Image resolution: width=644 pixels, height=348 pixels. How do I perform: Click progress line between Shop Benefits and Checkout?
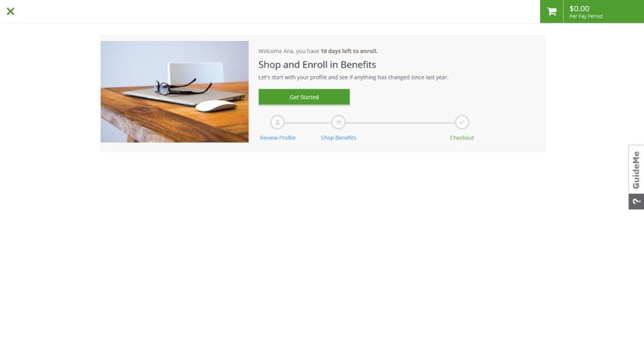(400, 123)
